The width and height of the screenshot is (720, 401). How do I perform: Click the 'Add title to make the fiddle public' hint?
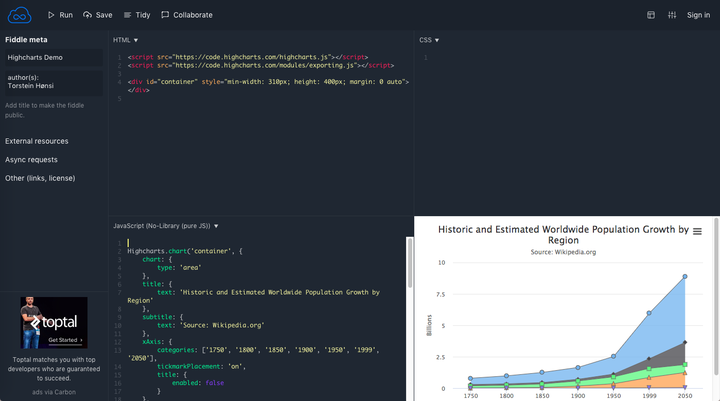[x=45, y=110]
